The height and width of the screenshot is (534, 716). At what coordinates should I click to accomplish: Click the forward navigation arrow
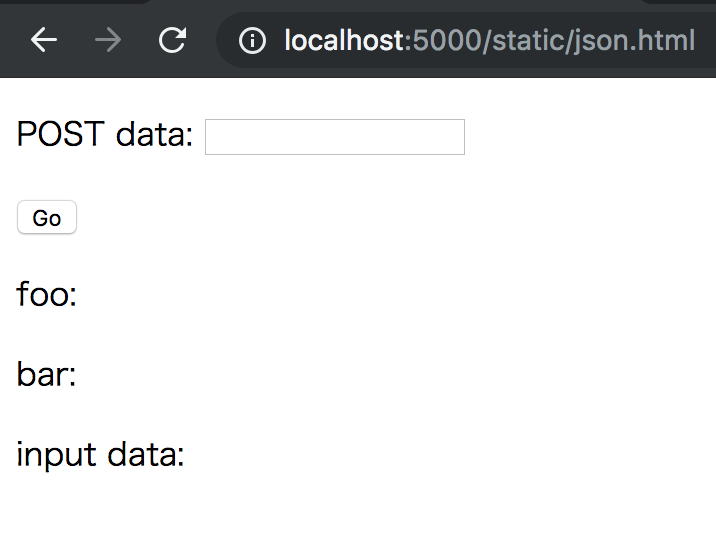coord(108,40)
